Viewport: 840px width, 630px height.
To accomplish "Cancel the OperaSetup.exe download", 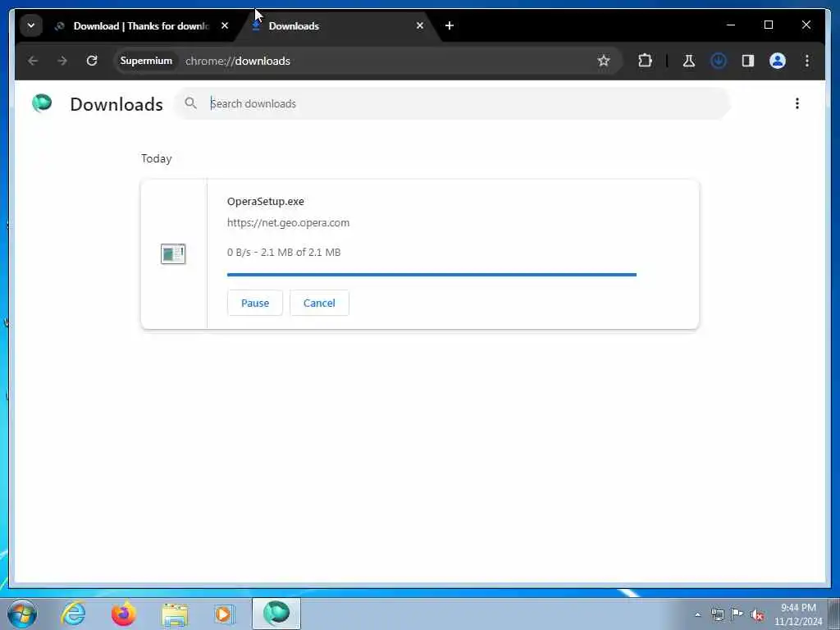I will click(x=319, y=304).
